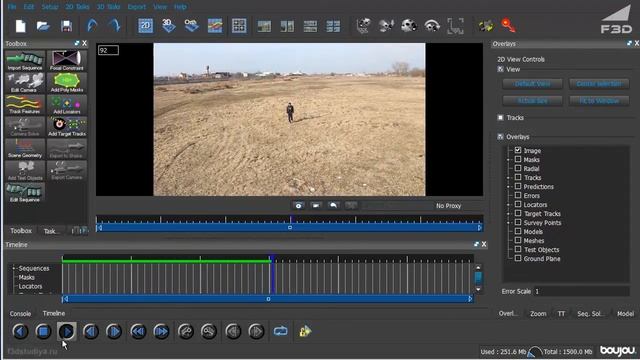The width and height of the screenshot is (640, 360).
Task: Redo with the right curved arrow
Action: (x=115, y=26)
